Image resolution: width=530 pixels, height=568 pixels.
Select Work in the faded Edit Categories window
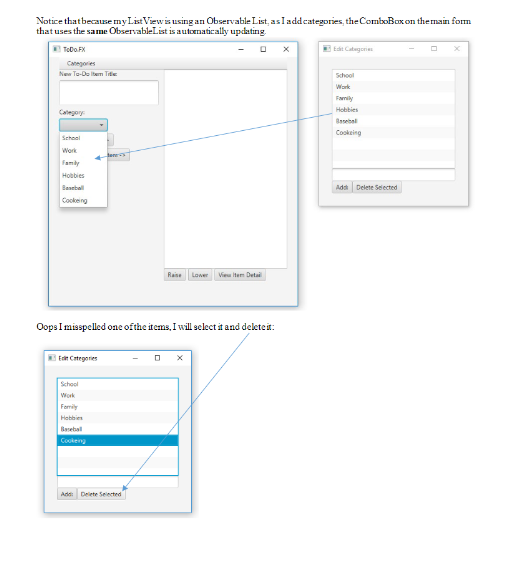point(393,87)
